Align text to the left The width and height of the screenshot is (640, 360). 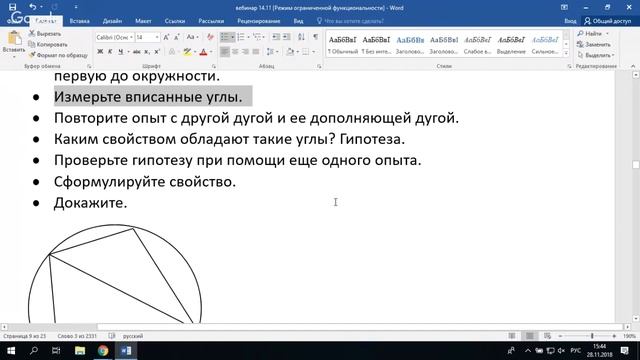[x=224, y=52]
